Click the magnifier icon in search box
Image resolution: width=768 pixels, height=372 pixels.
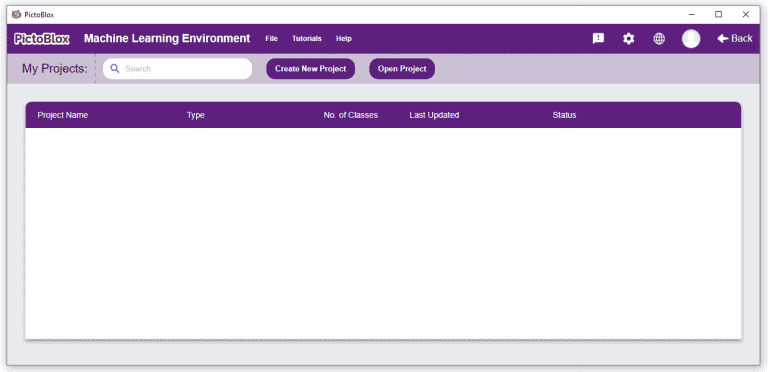pos(115,69)
